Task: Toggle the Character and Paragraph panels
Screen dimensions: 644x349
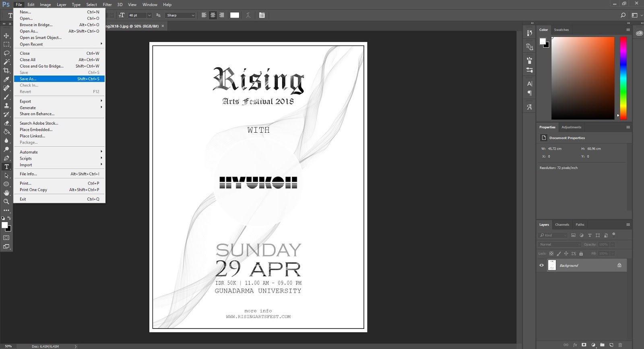Action: coord(262,15)
